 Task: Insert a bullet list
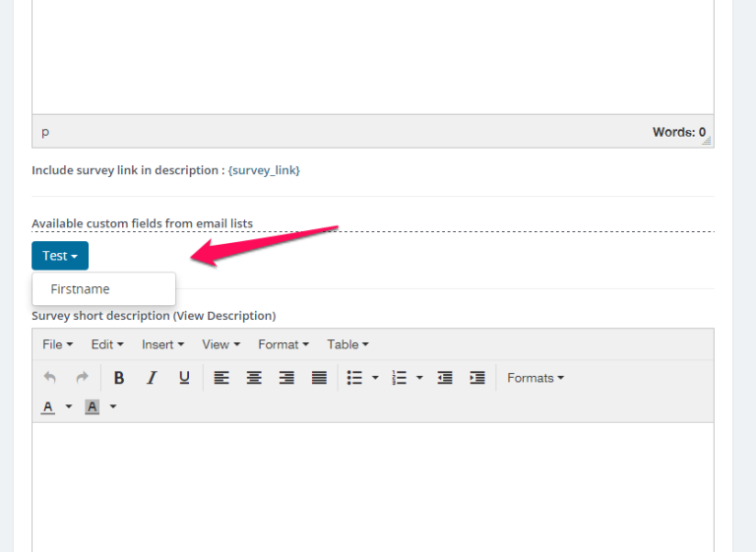click(354, 378)
